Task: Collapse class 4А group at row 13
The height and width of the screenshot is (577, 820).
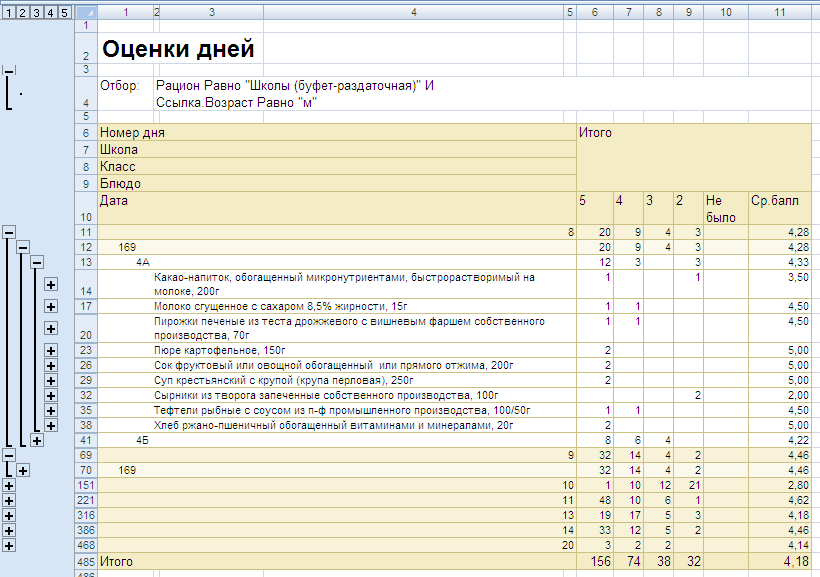Action: pyautogui.click(x=37, y=263)
